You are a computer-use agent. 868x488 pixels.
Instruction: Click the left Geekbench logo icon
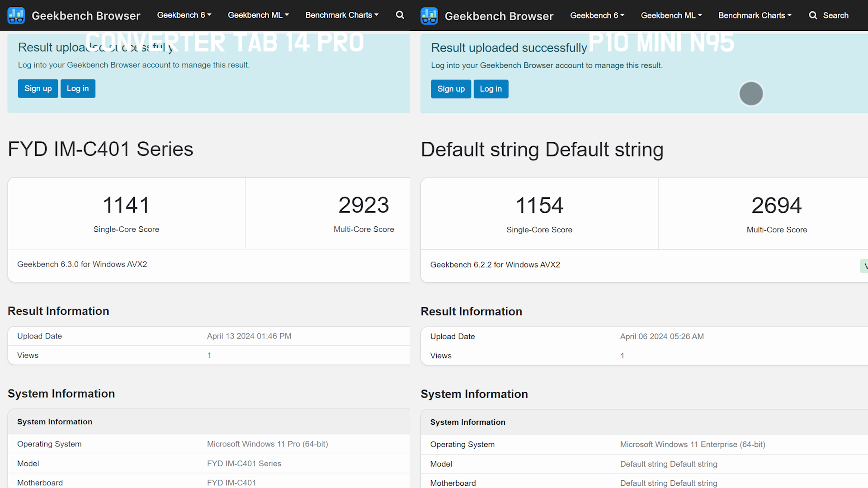point(16,15)
